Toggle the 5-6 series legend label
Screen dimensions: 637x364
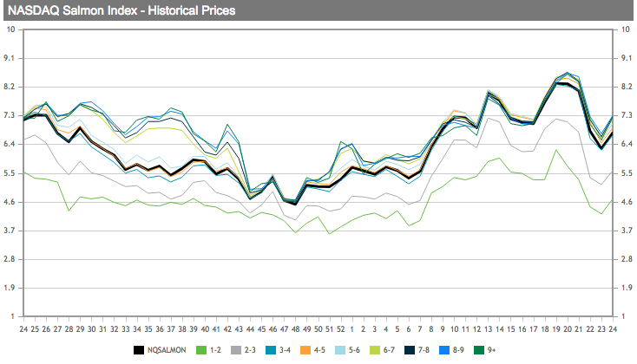[354, 350]
